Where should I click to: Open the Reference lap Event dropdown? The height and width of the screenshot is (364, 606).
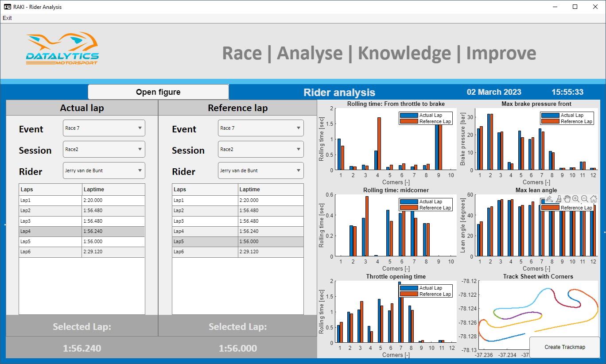pos(260,128)
